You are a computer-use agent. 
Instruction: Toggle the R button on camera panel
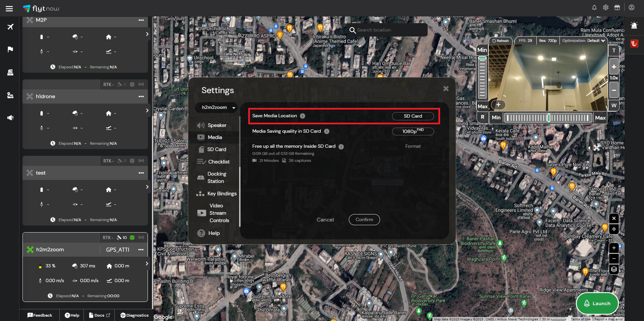pyautogui.click(x=482, y=117)
